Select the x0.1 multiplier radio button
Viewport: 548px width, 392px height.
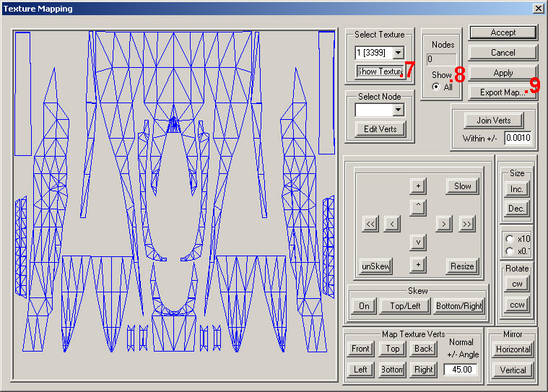pos(510,251)
